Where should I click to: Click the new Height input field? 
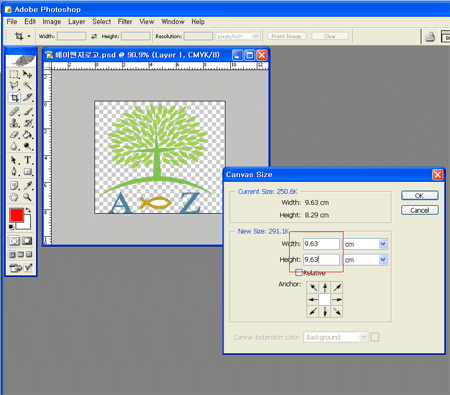click(321, 260)
